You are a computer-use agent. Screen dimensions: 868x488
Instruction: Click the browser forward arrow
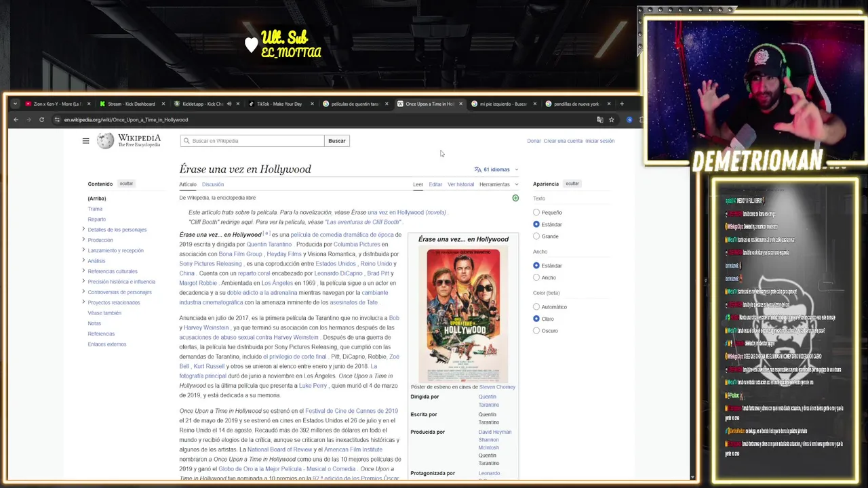click(28, 120)
